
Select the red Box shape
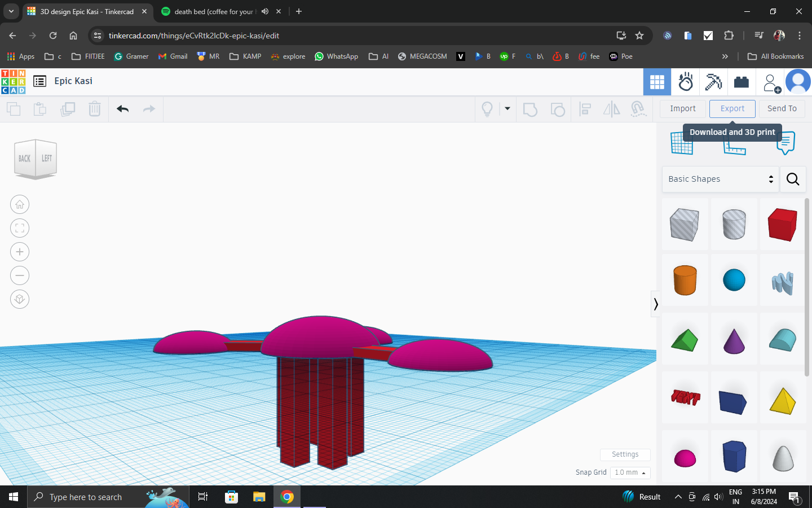pyautogui.click(x=782, y=224)
